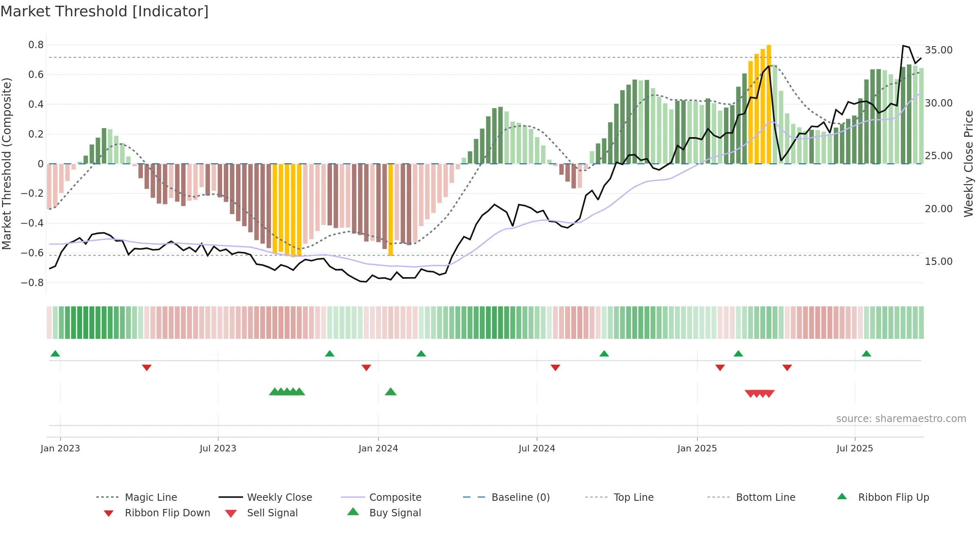
Task: Click the ribbon flip up marker in November 2023
Action: click(x=330, y=353)
